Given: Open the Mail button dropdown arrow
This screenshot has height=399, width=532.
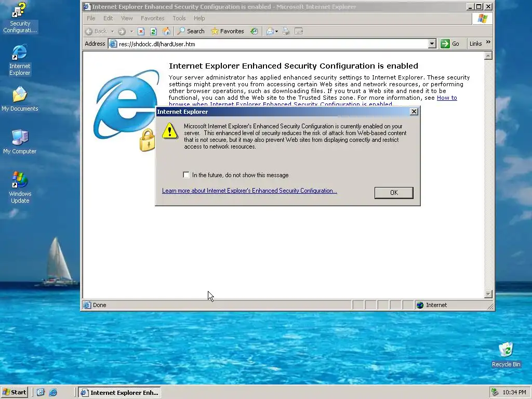Looking at the screenshot, I should point(276,32).
